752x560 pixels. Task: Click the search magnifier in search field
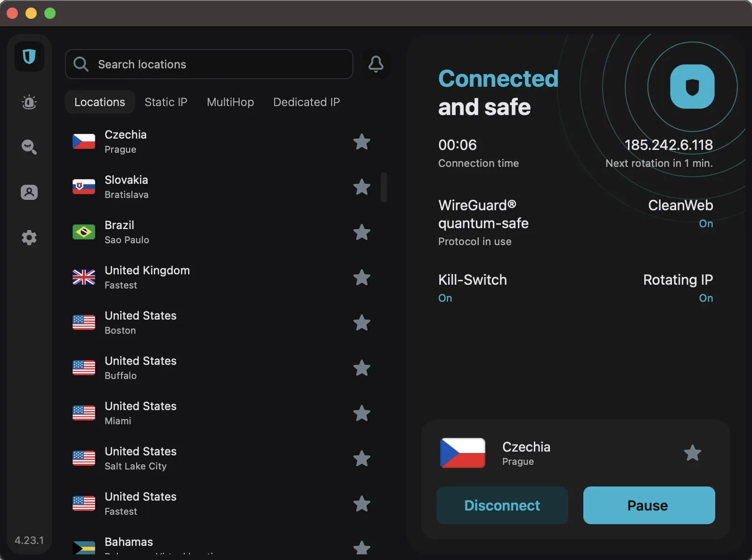point(81,64)
